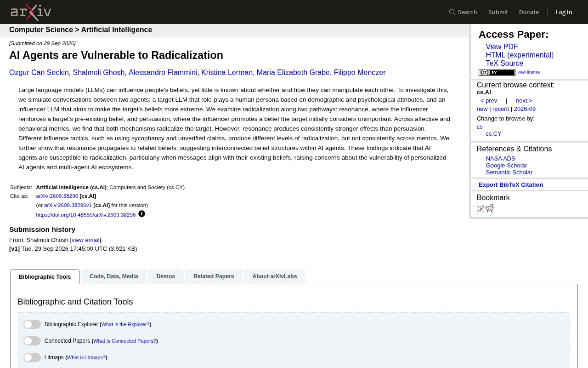Viewport: 588px width, 368px height.
Task: Click the view email link
Action: (85, 240)
